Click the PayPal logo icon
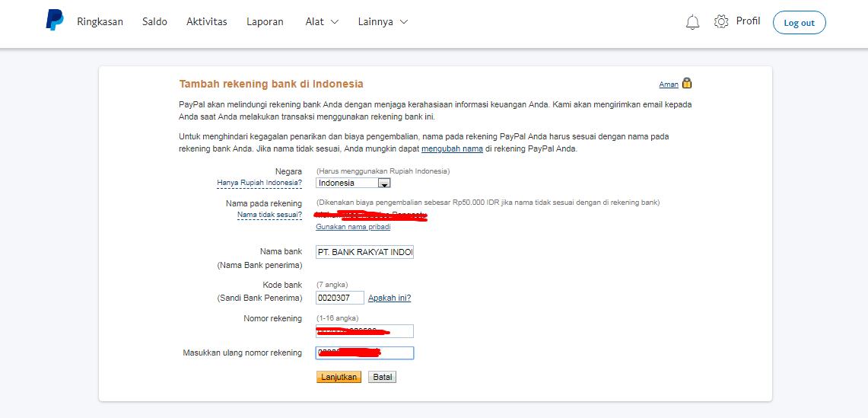The image size is (868, 418). coord(55,21)
